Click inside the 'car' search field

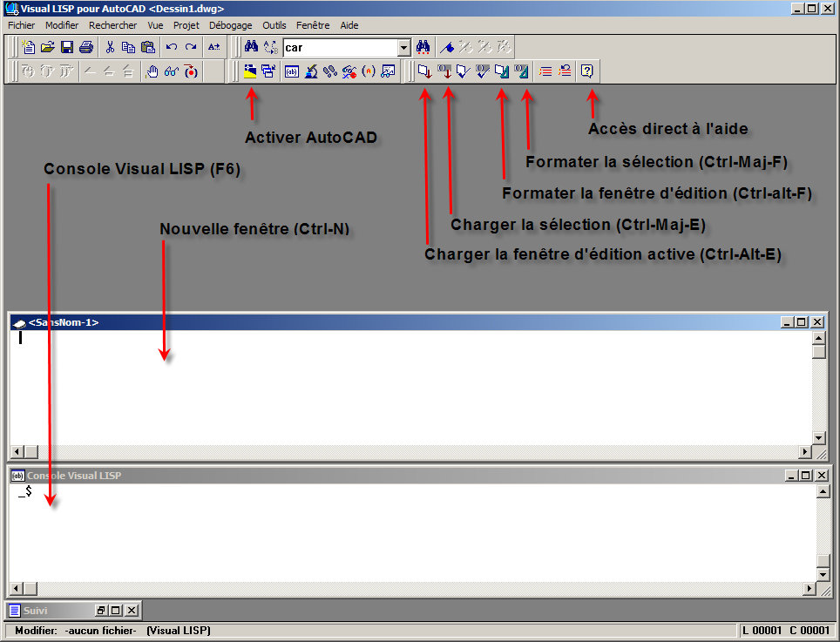click(340, 48)
